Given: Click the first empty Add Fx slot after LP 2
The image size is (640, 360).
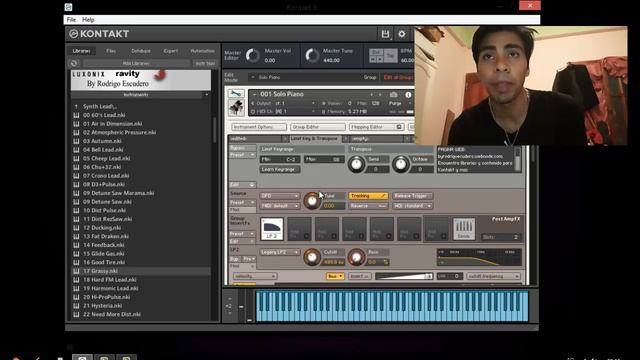Looking at the screenshot, I should click(299, 229).
